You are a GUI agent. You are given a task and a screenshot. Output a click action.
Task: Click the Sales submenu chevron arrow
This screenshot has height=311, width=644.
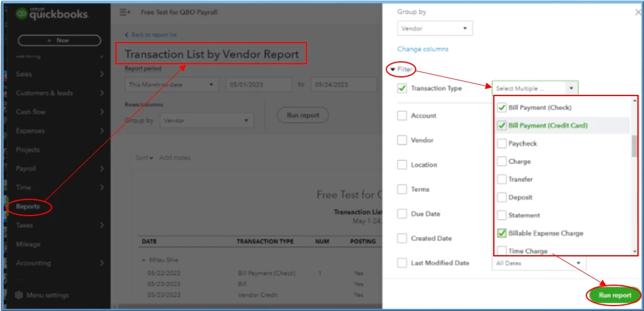[x=102, y=74]
